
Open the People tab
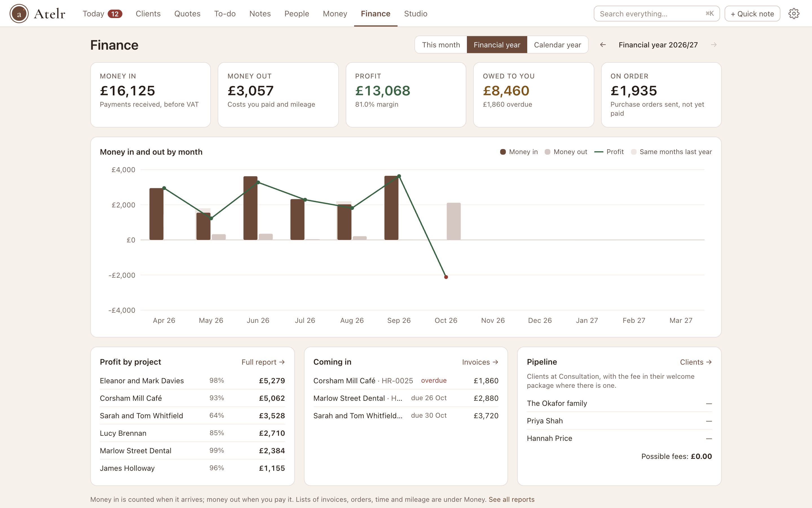point(297,14)
